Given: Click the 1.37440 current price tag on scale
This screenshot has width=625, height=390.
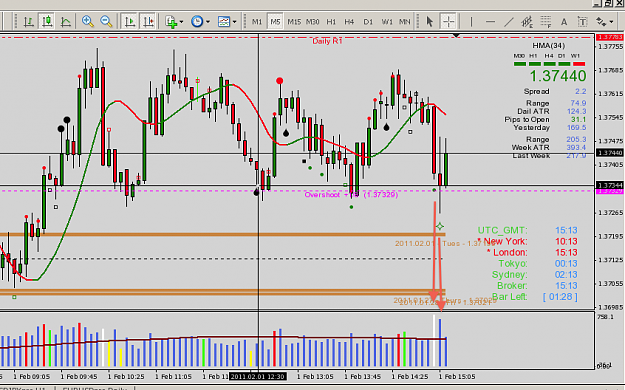Looking at the screenshot, I should click(610, 153).
